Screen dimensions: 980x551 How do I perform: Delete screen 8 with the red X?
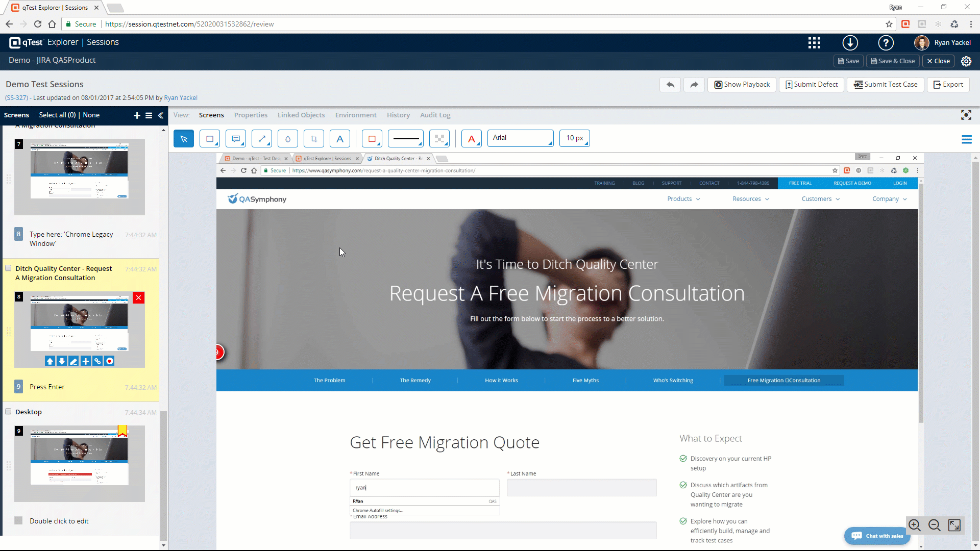pos(138,298)
